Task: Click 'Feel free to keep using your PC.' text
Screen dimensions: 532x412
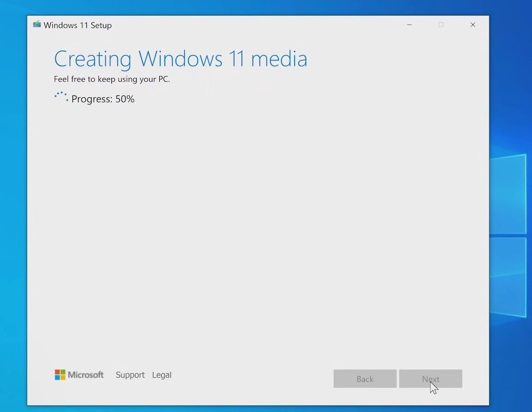Action: point(112,79)
